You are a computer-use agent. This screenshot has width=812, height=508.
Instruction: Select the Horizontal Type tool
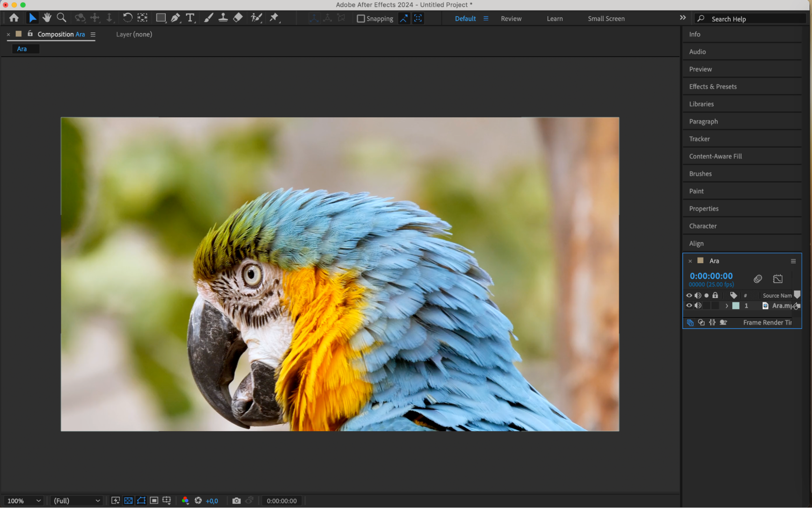(x=190, y=18)
